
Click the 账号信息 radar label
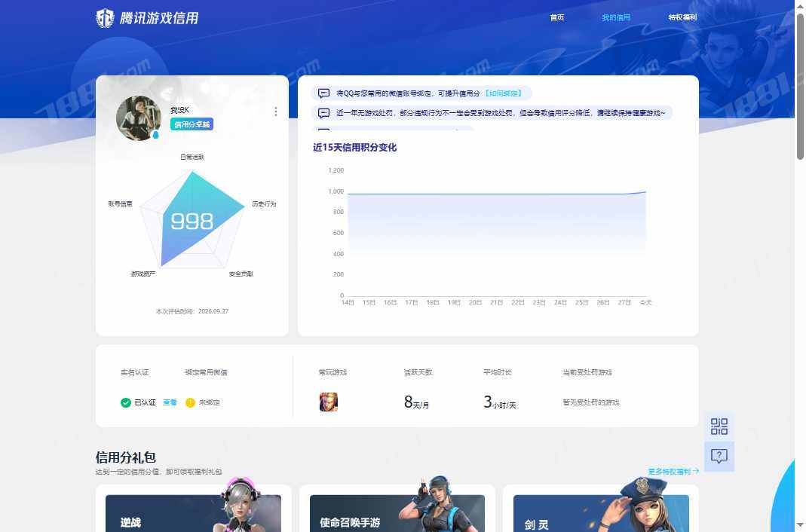(x=121, y=204)
